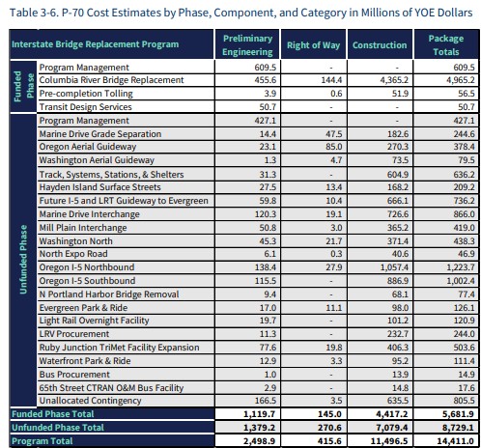The height and width of the screenshot is (448, 481).
Task: Select Funded Phase Total package value 5,681.9
Action: click(x=458, y=414)
